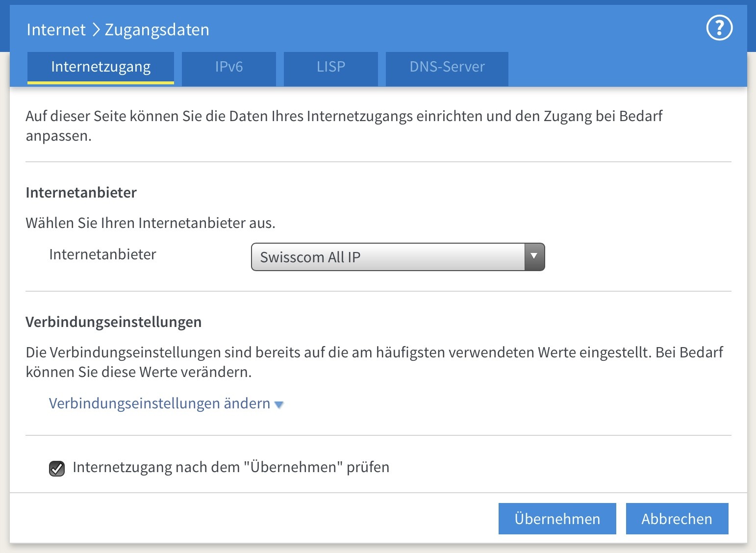This screenshot has height=553, width=756.
Task: Click Zugangsdaten in the breadcrumb
Action: click(x=157, y=30)
